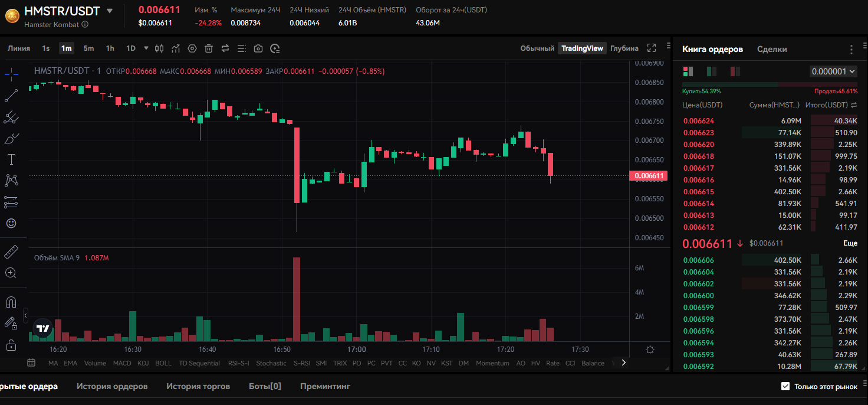The height and width of the screenshot is (405, 868).
Task: Toggle stay in drawing mode pencil-lock
Action: click(x=11, y=323)
